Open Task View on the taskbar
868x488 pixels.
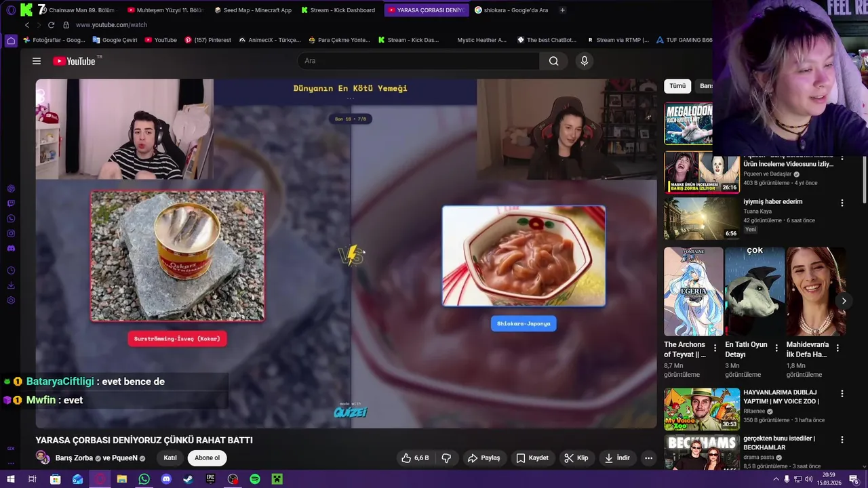point(33,479)
